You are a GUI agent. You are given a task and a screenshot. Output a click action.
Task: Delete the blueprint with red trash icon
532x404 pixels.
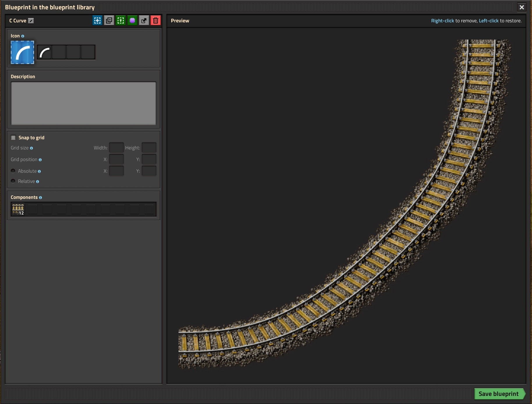pyautogui.click(x=155, y=20)
